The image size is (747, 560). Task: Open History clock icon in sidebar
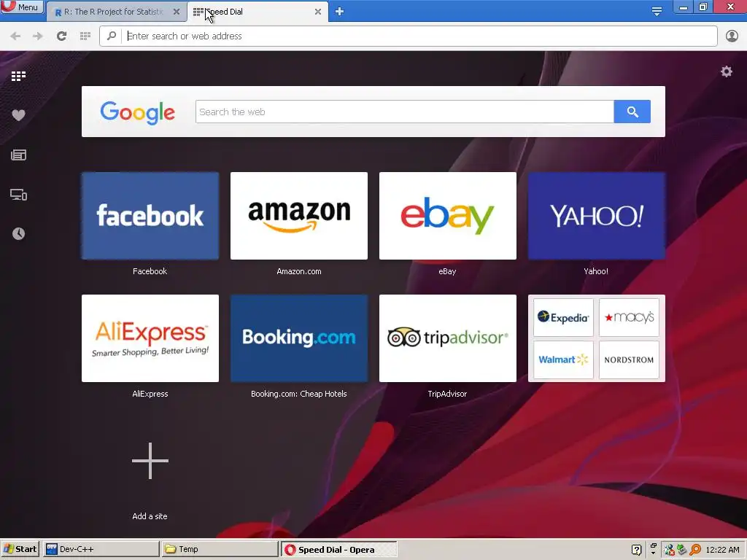(18, 234)
